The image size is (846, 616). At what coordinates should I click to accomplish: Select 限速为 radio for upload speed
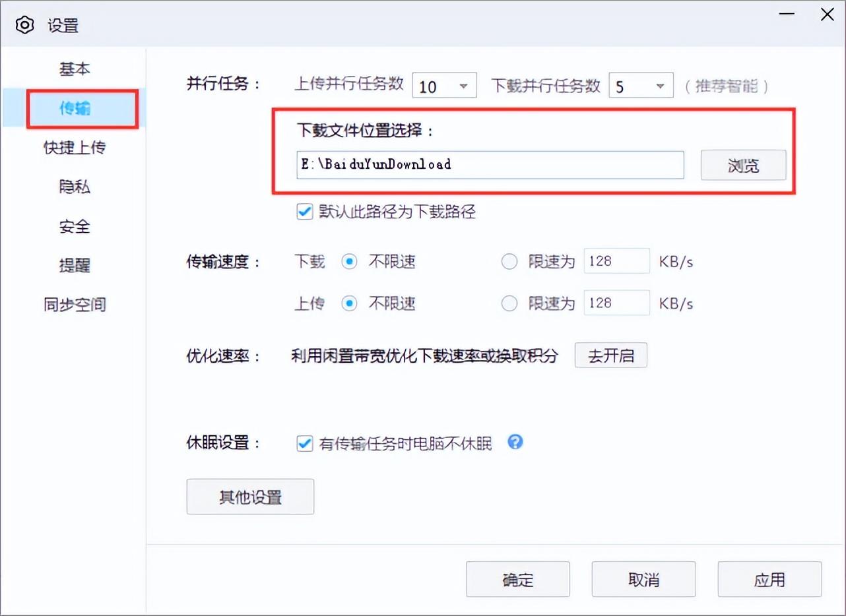click(x=509, y=303)
